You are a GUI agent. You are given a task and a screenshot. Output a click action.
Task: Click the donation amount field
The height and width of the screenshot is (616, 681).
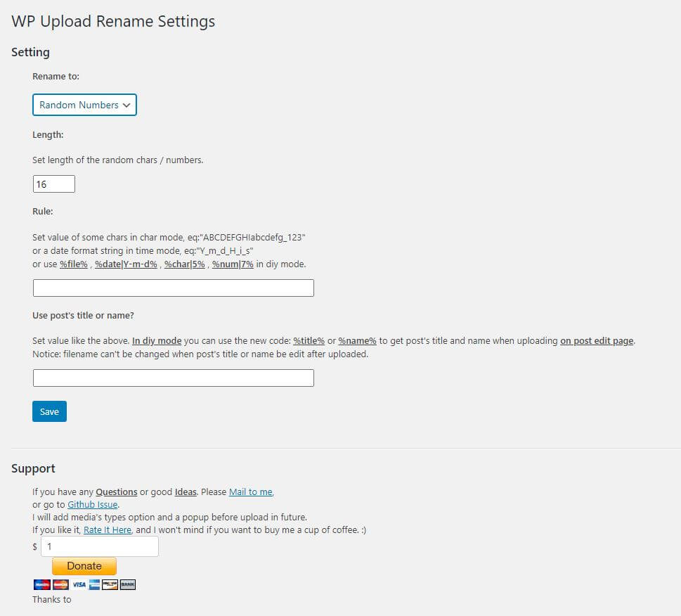point(99,546)
